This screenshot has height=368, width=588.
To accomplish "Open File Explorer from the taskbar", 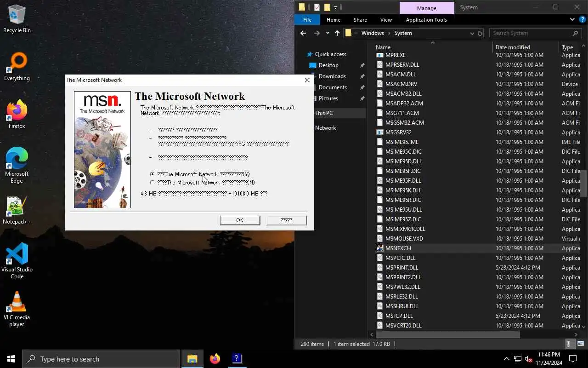I will 192,359.
